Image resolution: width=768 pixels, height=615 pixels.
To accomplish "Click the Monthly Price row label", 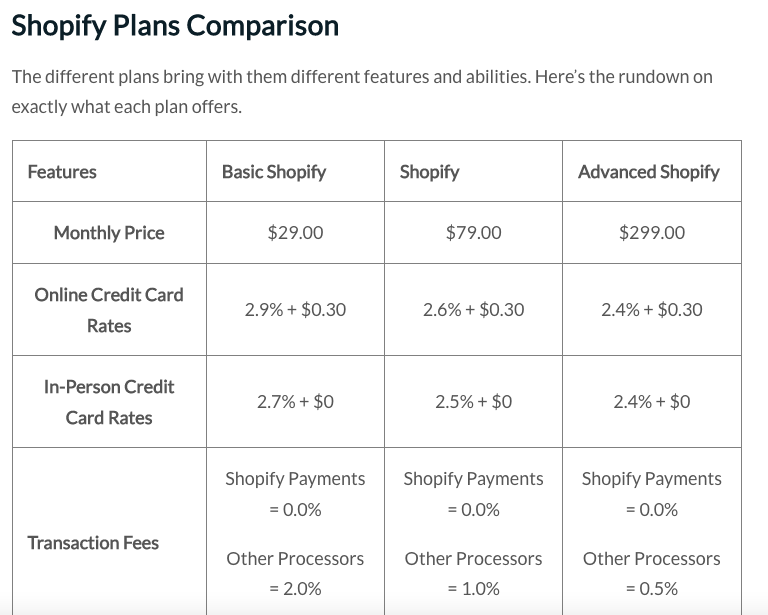I will point(109,233).
